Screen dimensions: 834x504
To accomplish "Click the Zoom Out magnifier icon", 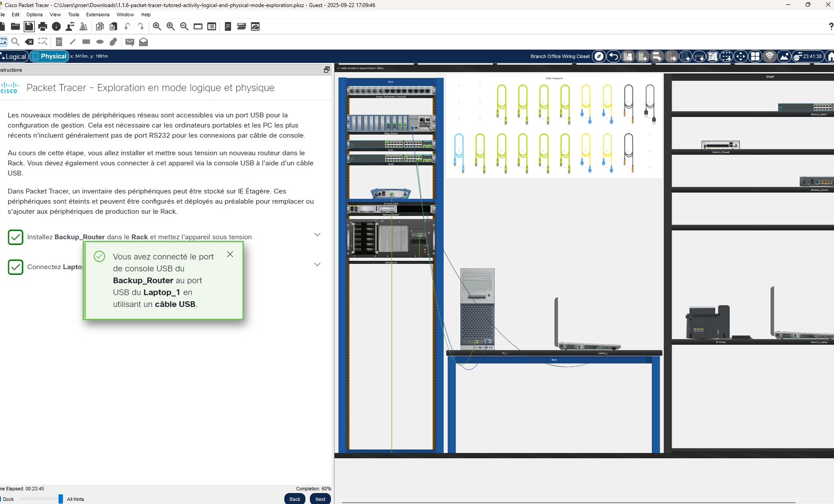I will click(184, 26).
